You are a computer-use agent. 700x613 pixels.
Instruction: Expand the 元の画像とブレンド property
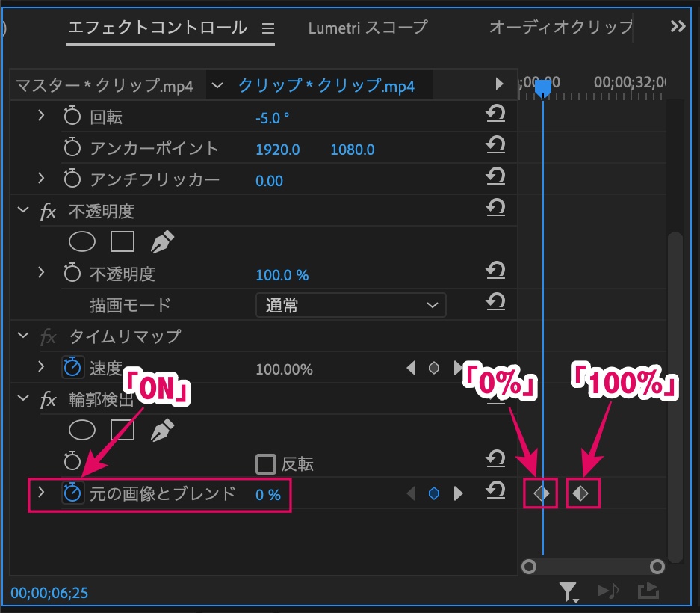click(41, 492)
